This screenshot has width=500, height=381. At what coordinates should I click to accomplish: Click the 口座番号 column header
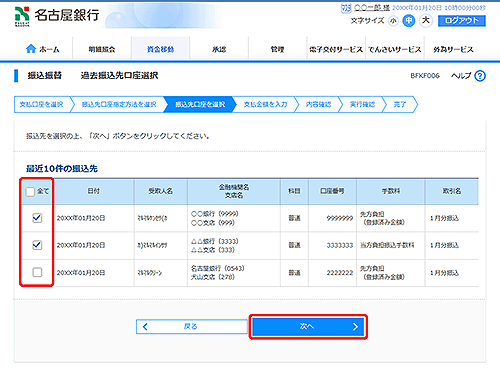[x=332, y=191]
